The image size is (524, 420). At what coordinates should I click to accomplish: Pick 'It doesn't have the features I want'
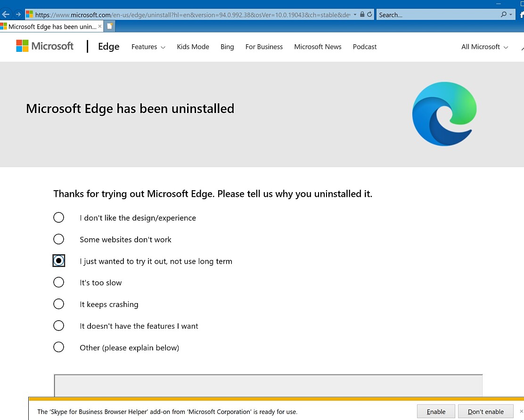58,325
